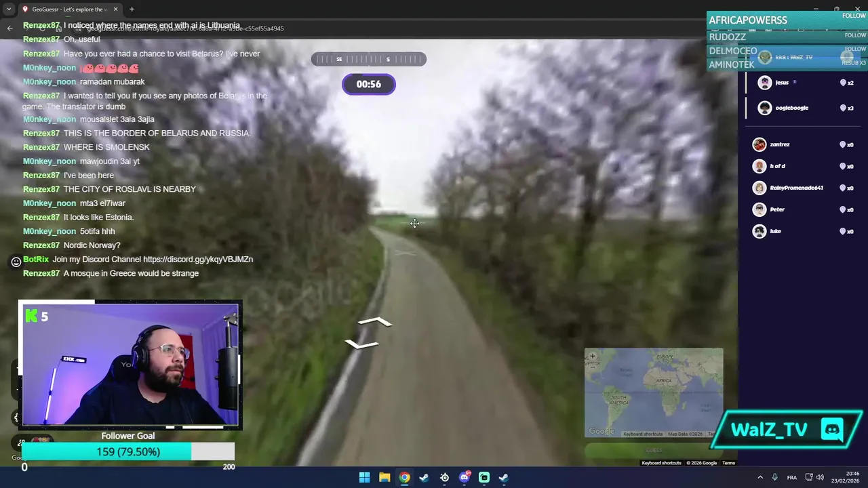Select player zantrez in the list
The width and height of the screenshot is (868, 488).
802,144
